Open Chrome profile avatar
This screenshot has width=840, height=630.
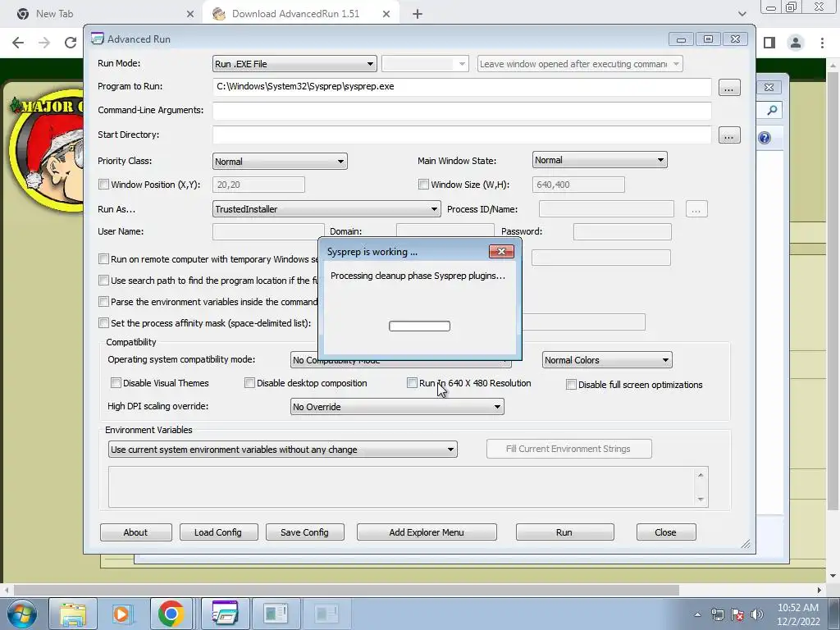796,43
